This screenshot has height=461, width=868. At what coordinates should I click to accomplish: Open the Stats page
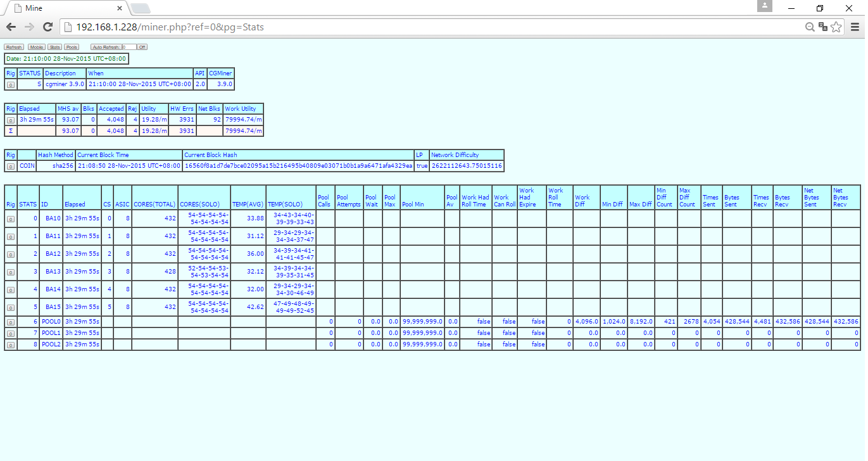pyautogui.click(x=55, y=47)
